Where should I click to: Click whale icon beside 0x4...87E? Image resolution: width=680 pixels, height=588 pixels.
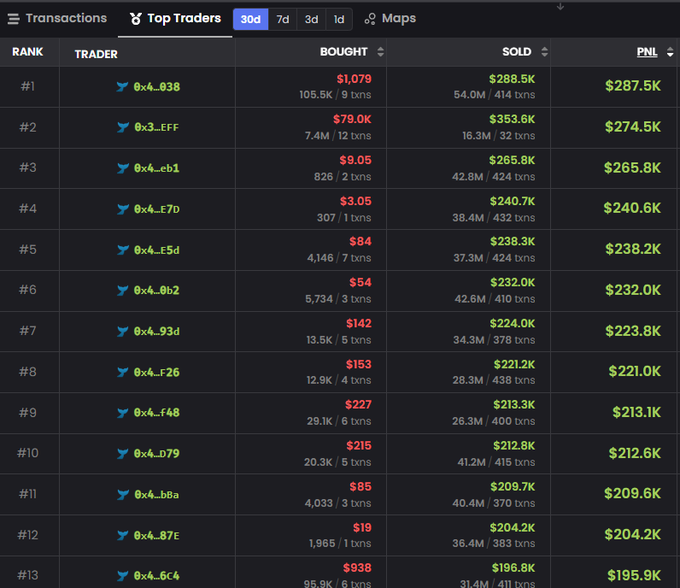(x=123, y=536)
